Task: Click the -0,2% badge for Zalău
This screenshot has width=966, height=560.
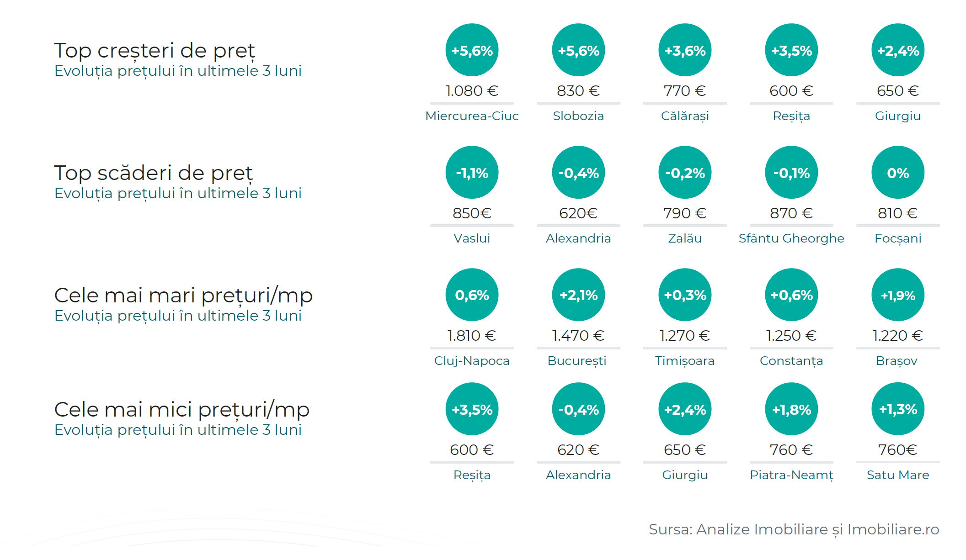Action: [685, 173]
